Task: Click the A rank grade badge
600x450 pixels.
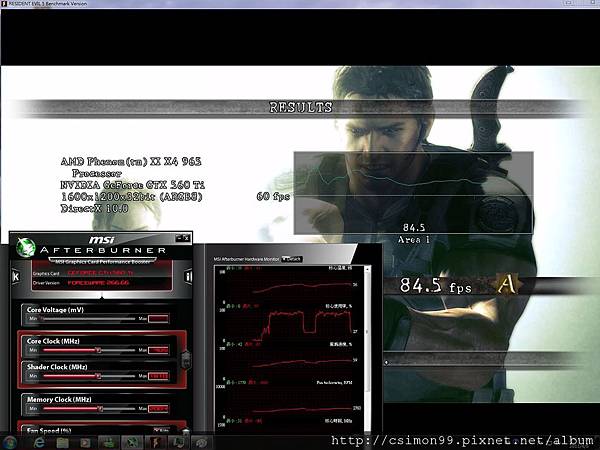Action: tap(507, 285)
